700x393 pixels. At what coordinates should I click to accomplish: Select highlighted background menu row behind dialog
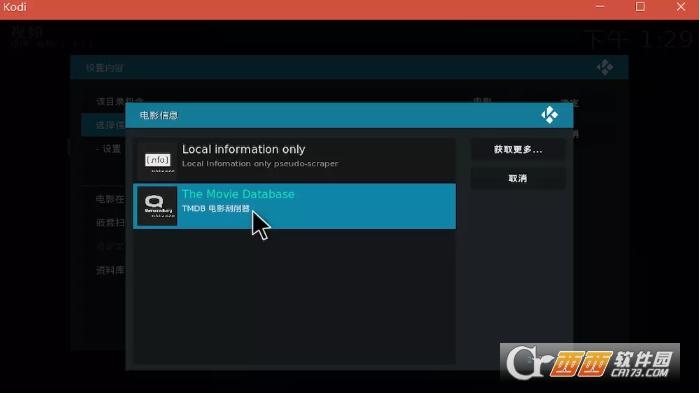click(x=103, y=125)
